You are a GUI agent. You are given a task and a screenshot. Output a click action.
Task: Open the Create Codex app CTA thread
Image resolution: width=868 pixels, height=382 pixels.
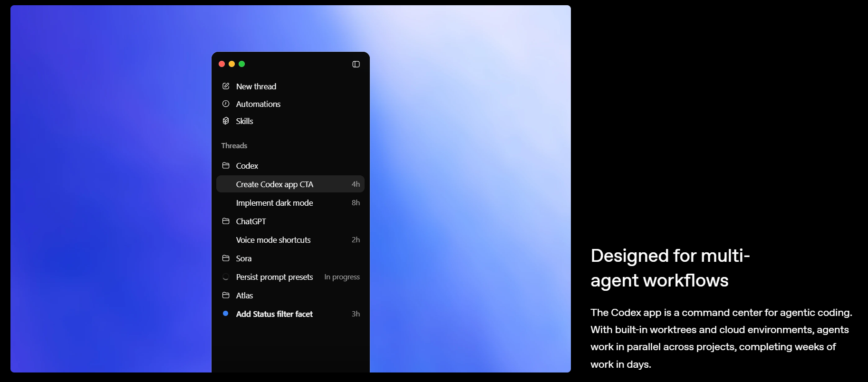point(274,184)
